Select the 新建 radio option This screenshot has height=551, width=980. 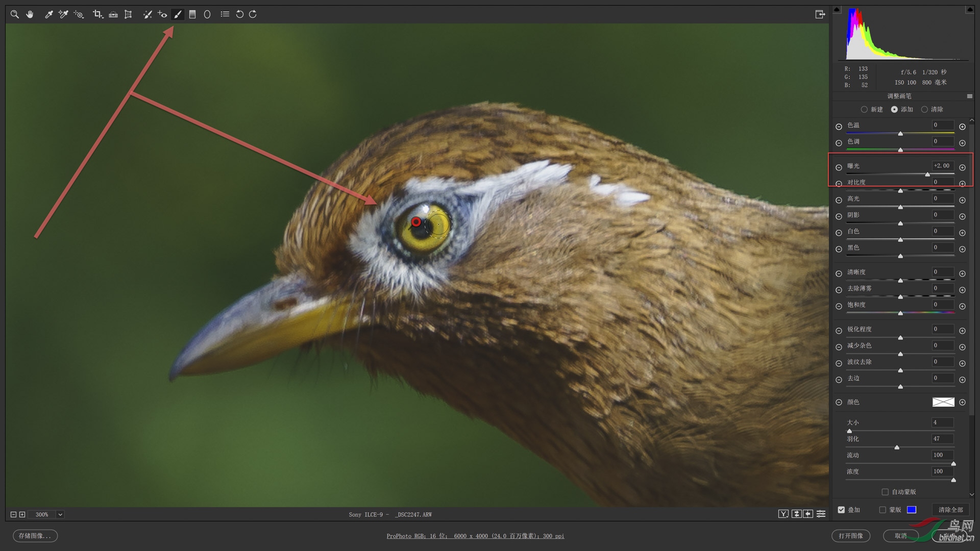pyautogui.click(x=864, y=109)
